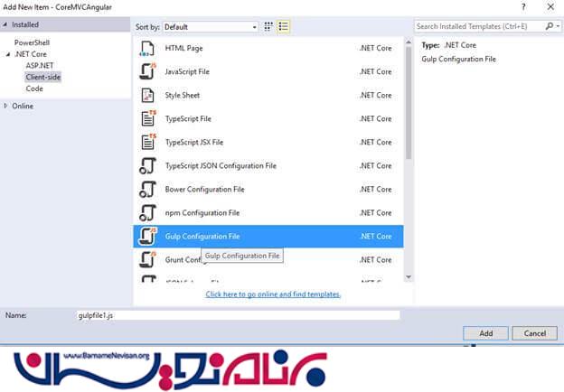Focus the Search Installed Templates box
564x392 pixels.
(480, 27)
